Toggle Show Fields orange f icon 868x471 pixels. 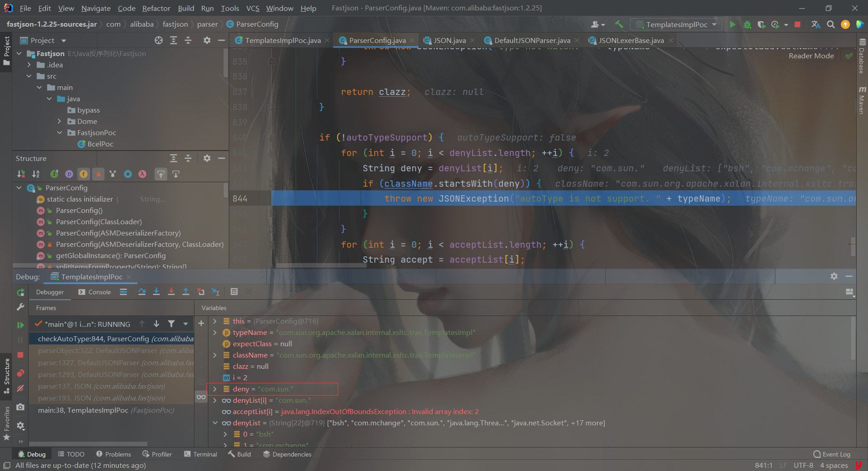pos(84,174)
